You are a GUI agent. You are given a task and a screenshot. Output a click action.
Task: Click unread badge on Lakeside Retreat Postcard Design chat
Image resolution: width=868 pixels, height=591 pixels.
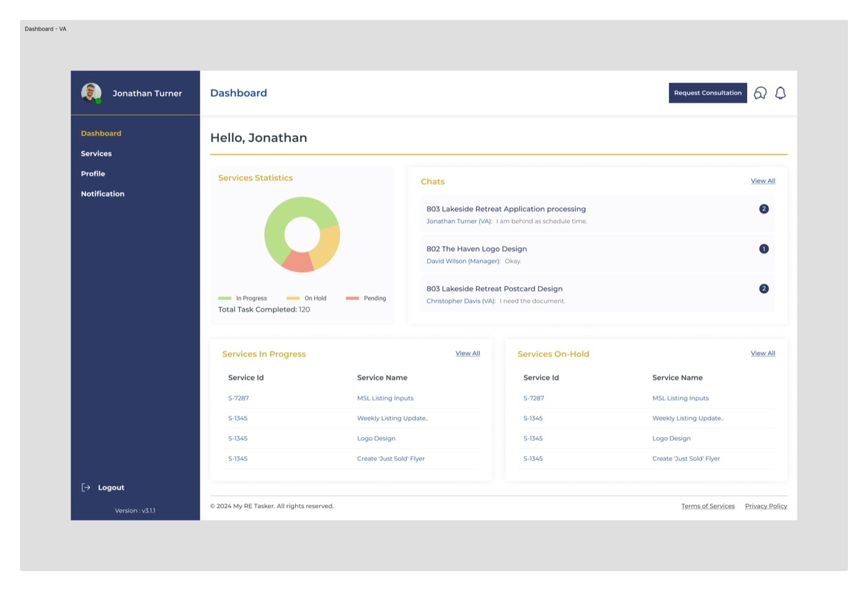click(x=764, y=288)
